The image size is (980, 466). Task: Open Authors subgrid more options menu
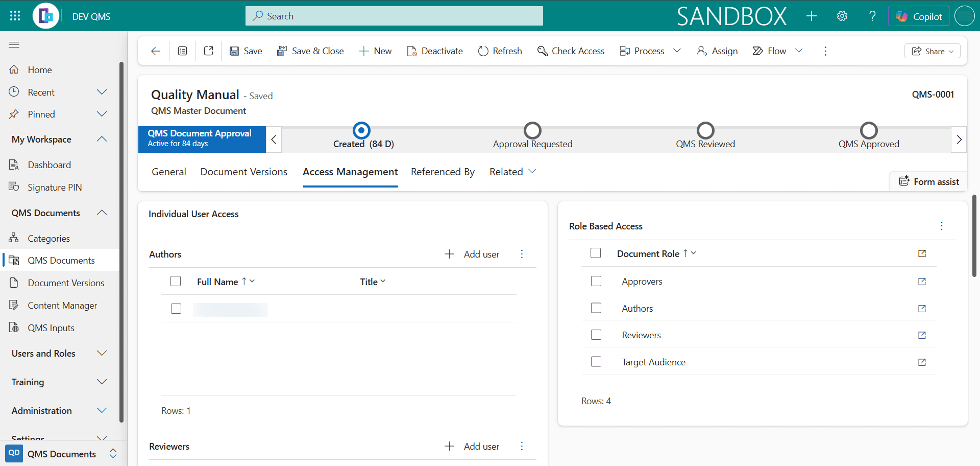coord(522,254)
